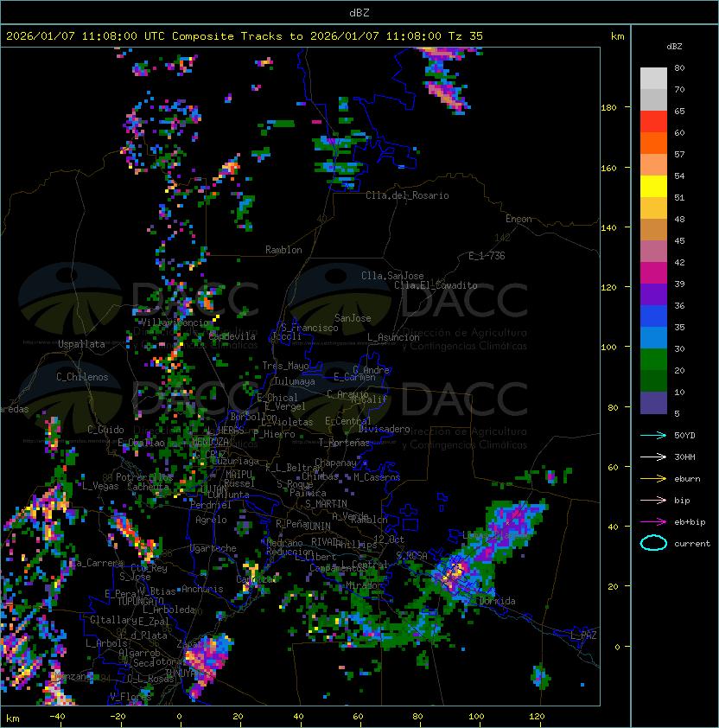719x728 pixels.
Task: Click the cyan 50YD arrow in legend
Action: (653, 435)
